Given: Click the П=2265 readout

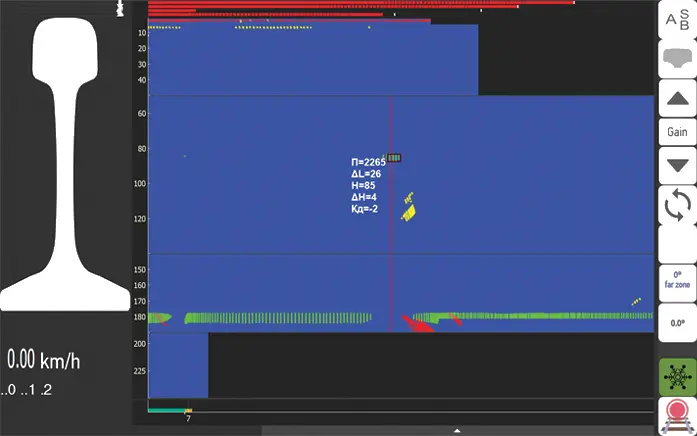Looking at the screenshot, I should coord(369,162).
